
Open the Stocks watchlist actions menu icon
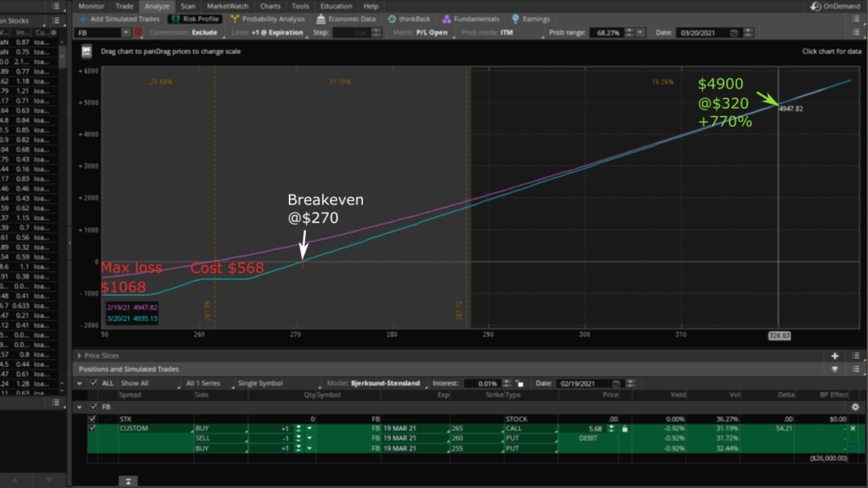[55, 20]
